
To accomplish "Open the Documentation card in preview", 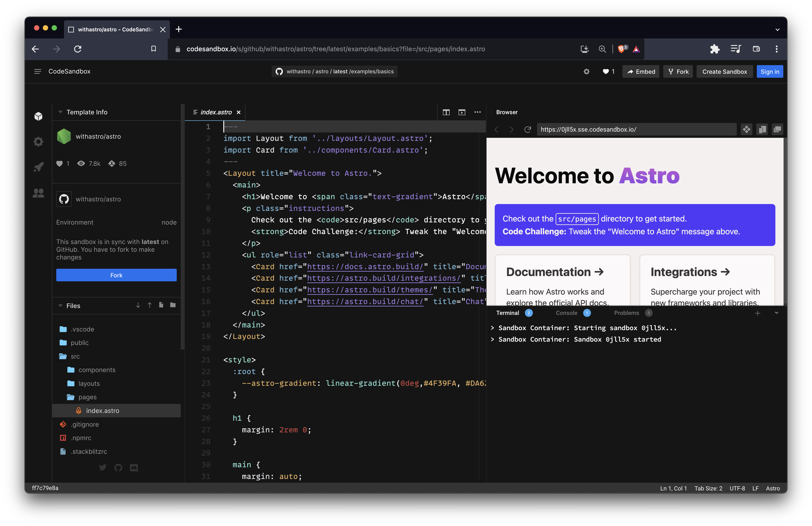I will click(x=563, y=280).
